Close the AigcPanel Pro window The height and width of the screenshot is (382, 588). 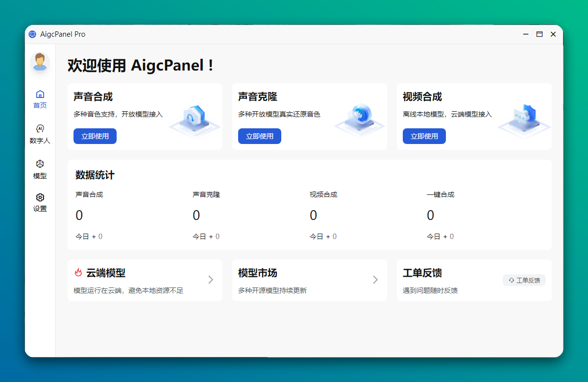[553, 34]
